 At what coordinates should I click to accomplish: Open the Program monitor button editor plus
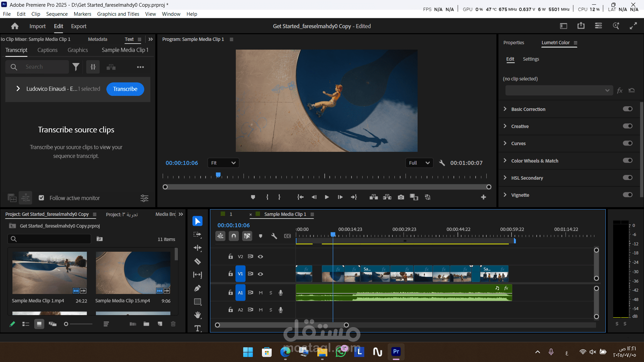[483, 197]
